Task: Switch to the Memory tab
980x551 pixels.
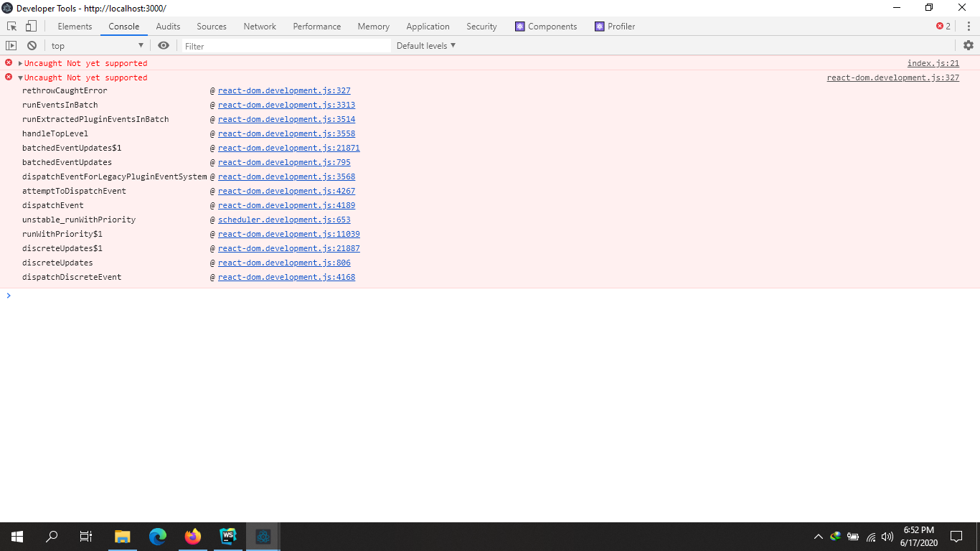Action: coord(374,27)
